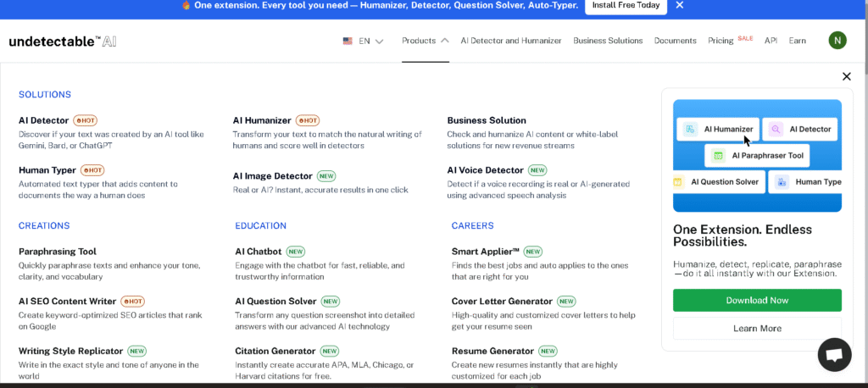This screenshot has width=868, height=388.
Task: Open the Cover Letter Generator link
Action: tap(502, 301)
